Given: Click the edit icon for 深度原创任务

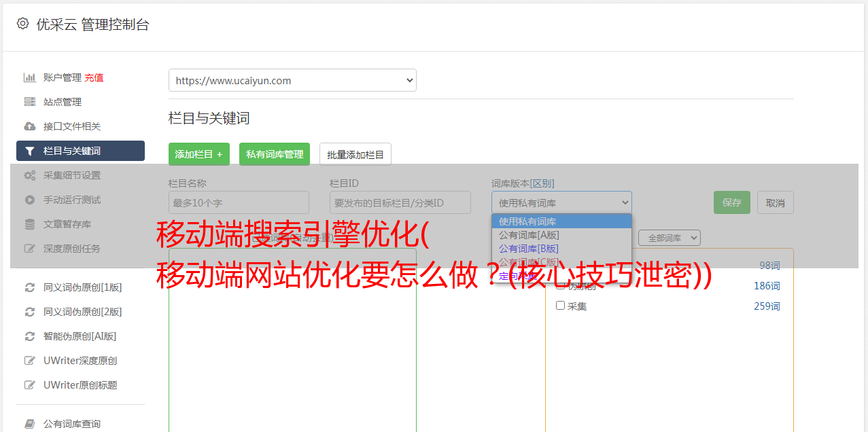Looking at the screenshot, I should click(29, 249).
